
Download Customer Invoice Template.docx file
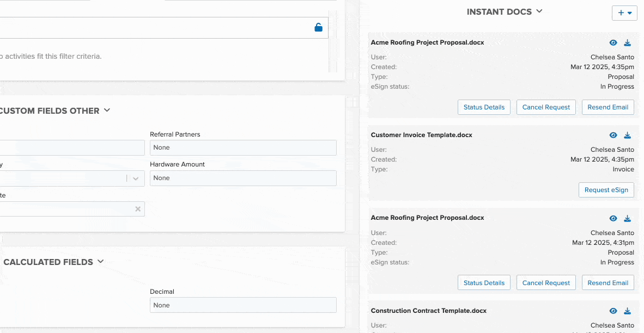(627, 135)
